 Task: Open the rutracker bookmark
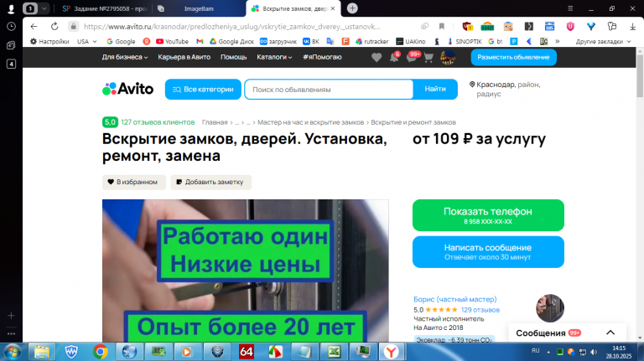click(x=372, y=41)
